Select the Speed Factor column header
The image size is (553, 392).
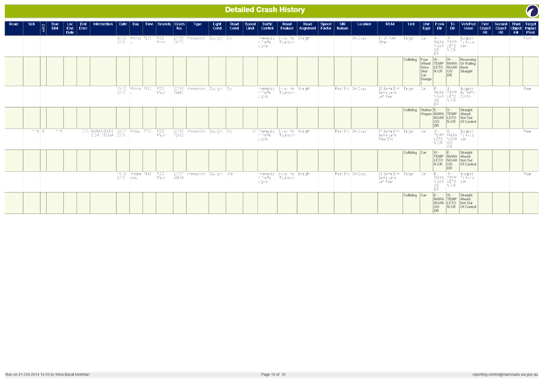click(x=326, y=28)
